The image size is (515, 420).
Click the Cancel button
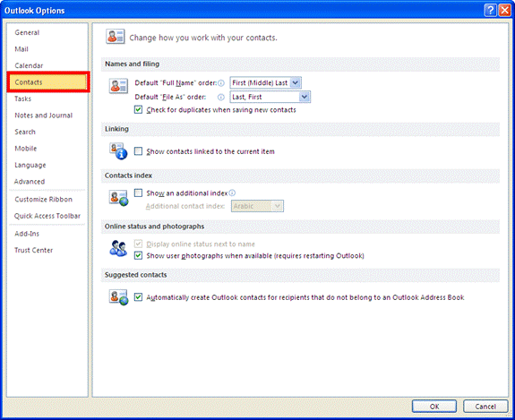[485, 407]
